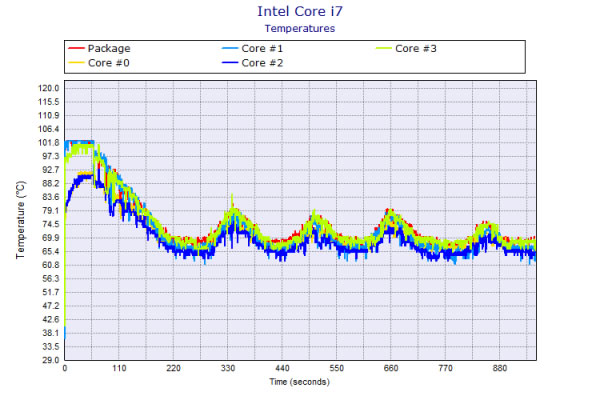
Task: Click the "Temperatures" subtitle
Action: point(300,28)
